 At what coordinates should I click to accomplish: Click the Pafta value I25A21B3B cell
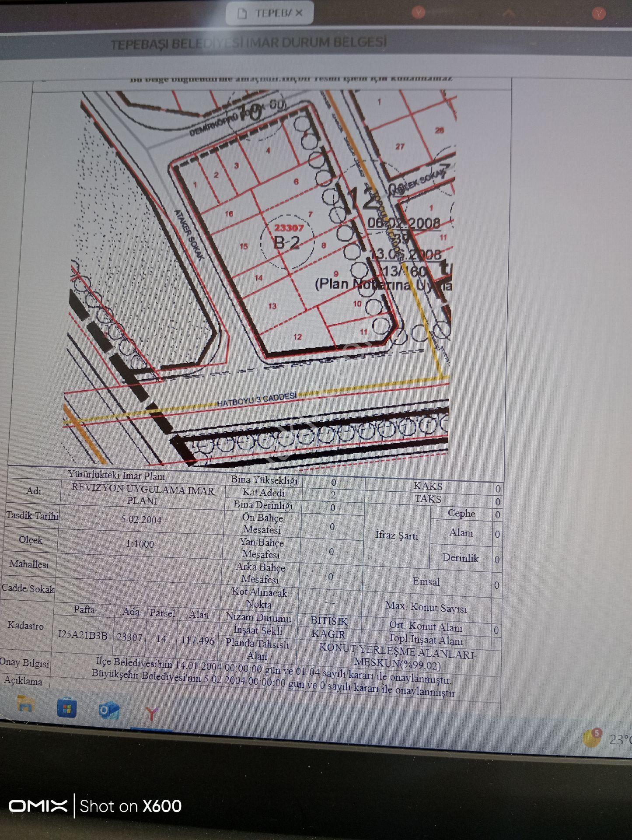point(83,635)
